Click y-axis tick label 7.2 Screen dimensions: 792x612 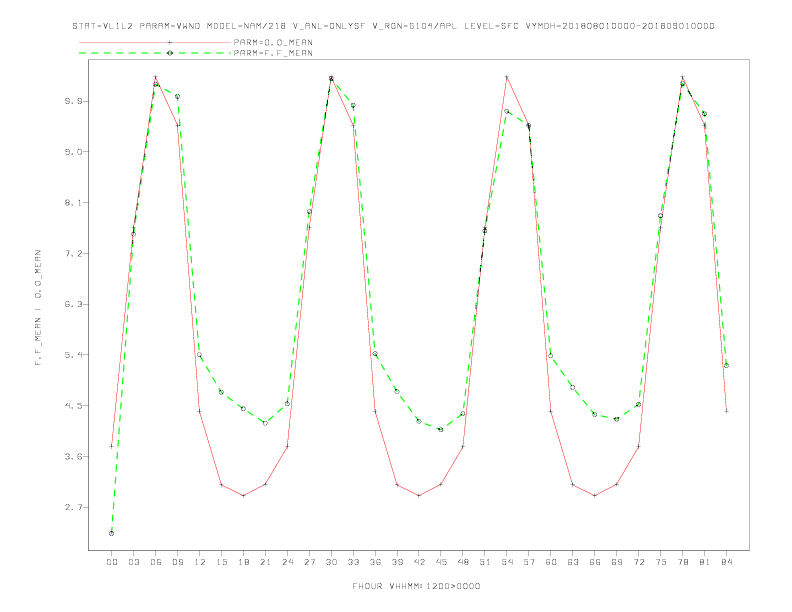[x=73, y=253]
